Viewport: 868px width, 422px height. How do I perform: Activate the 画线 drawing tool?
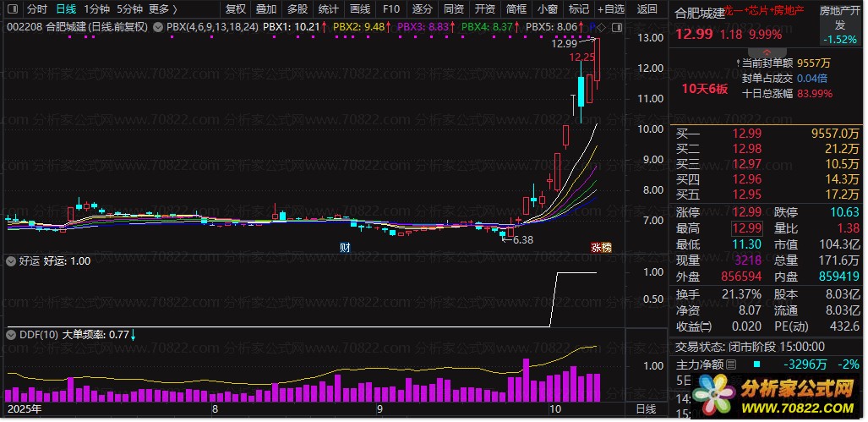coord(360,8)
